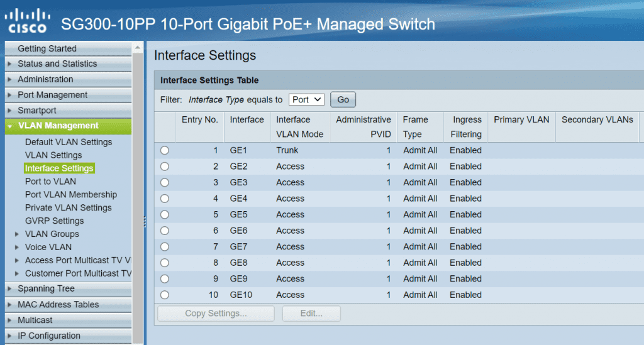Expand the Voice VLAN submenu arrow
The height and width of the screenshot is (345, 644).
(x=17, y=248)
